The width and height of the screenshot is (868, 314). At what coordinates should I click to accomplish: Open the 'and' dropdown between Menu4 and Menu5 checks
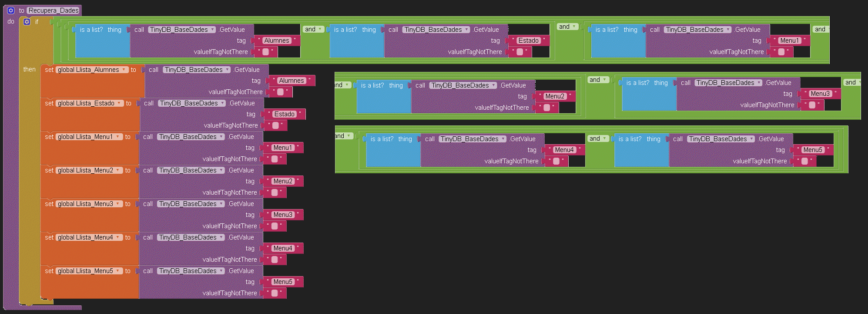tap(604, 138)
